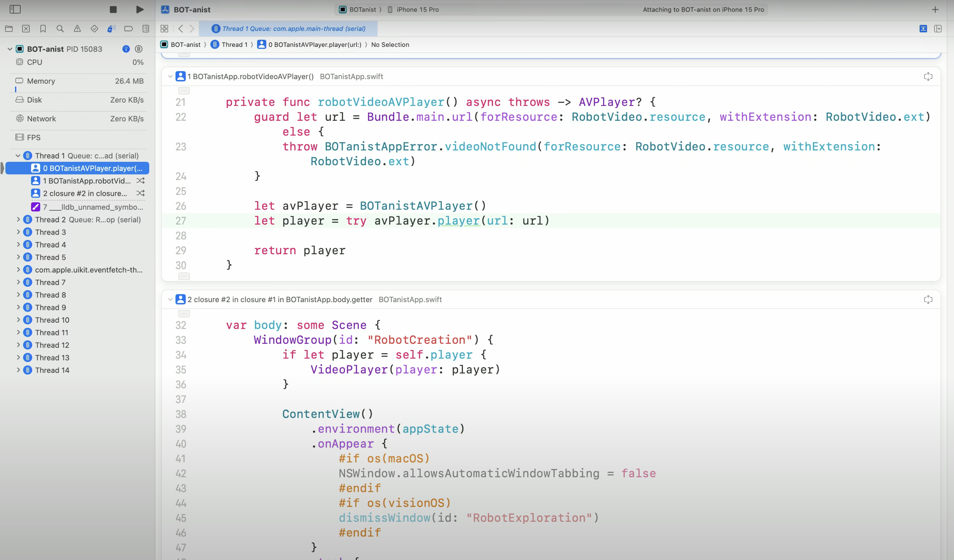Open the Debug navigator
The height and width of the screenshot is (560, 954).
point(111,29)
